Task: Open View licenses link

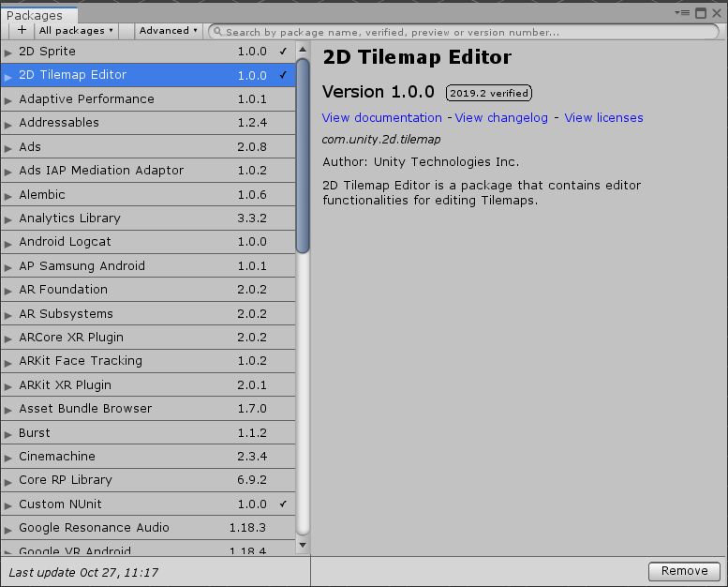Action: tap(603, 117)
